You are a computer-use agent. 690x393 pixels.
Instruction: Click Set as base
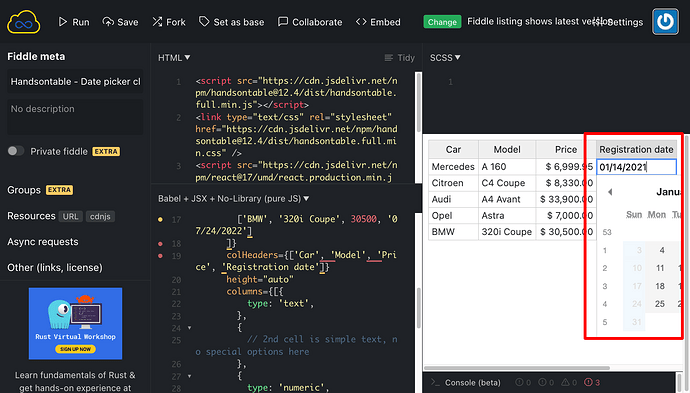[231, 22]
